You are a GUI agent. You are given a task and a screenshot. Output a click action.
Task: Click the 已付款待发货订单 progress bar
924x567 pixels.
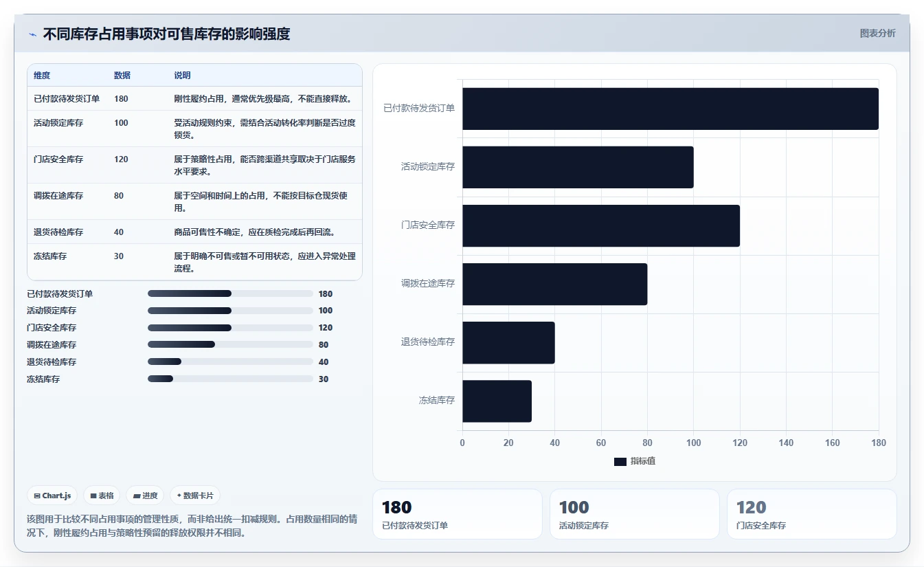[230, 293]
